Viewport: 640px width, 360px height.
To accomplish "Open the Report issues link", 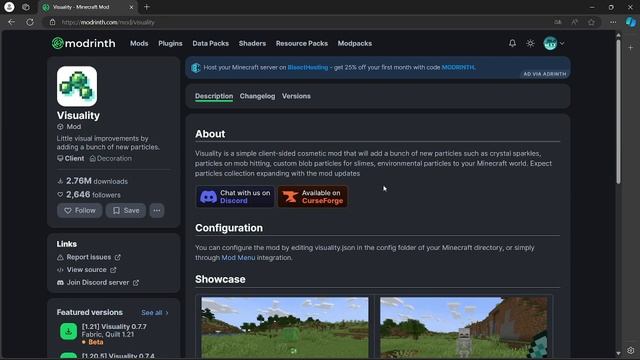I will tap(89, 257).
